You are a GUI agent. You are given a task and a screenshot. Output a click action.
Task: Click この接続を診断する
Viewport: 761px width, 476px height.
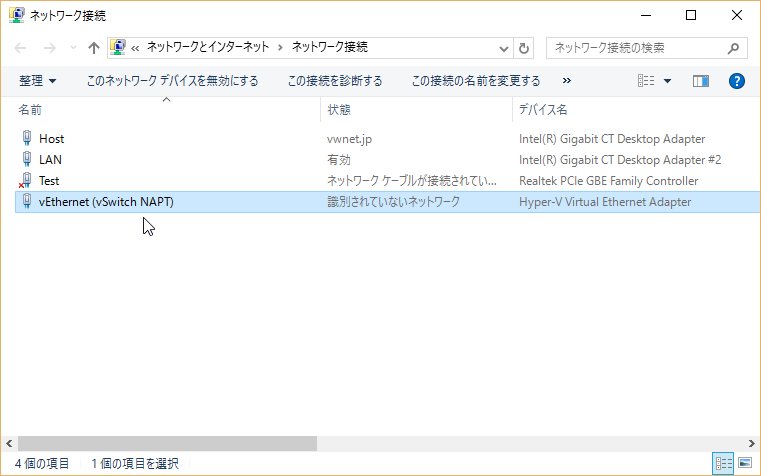click(x=335, y=81)
